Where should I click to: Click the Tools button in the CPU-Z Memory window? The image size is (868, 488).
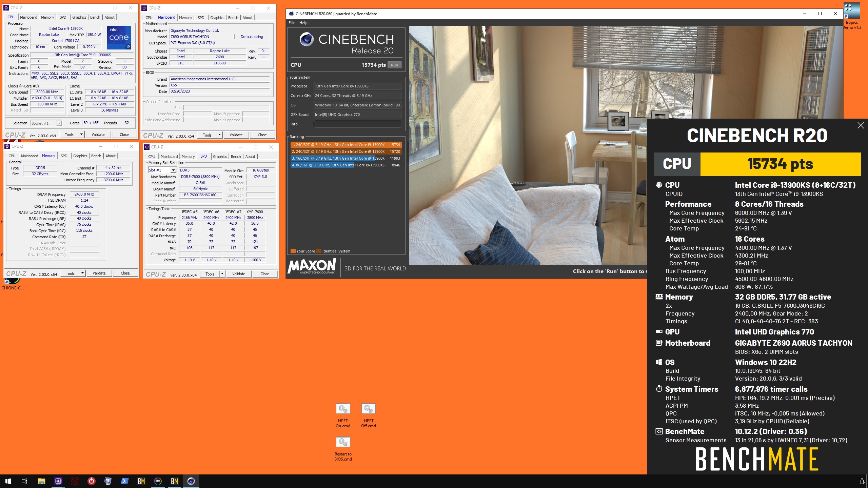(70, 273)
